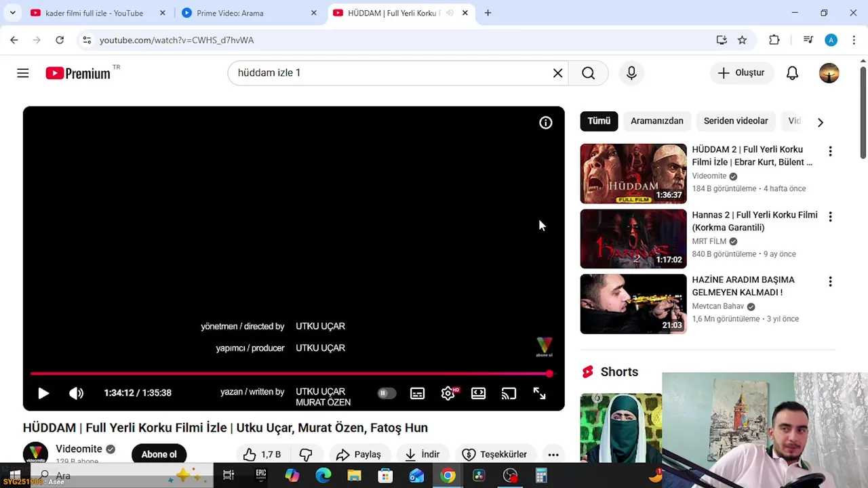Select the Seriden videolar chip
Viewport: 868px width, 488px height.
pyautogui.click(x=736, y=121)
